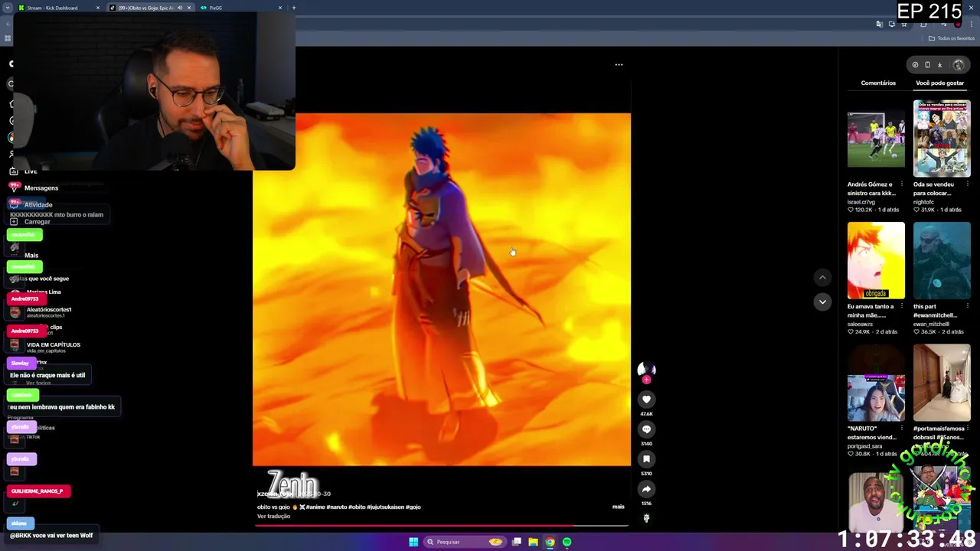Click the translate page icon in toolbar
Screen dimensions: 980x551
tap(880, 24)
